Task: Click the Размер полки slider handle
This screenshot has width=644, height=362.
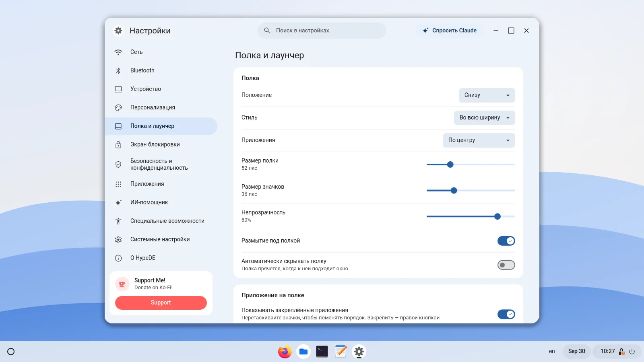Action: point(450,165)
